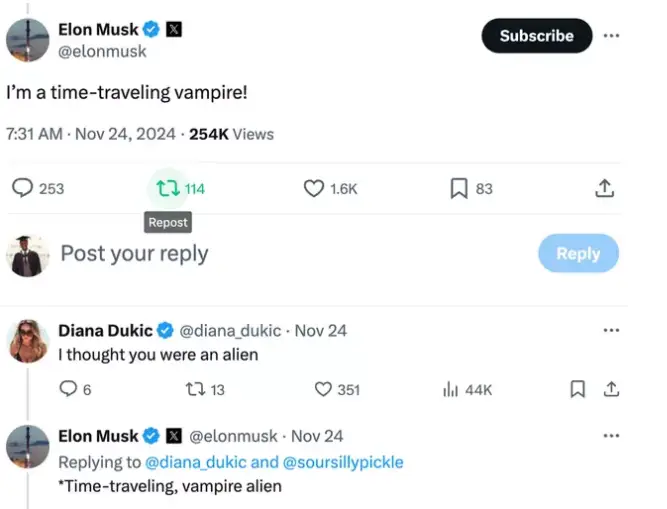The width and height of the screenshot is (667, 509).
Task: Open the @soursillypickle mention link
Action: 343,462
